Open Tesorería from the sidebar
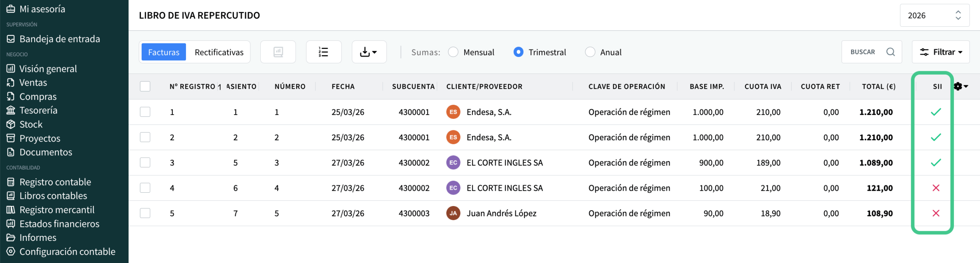This screenshot has width=980, height=263. (x=38, y=110)
